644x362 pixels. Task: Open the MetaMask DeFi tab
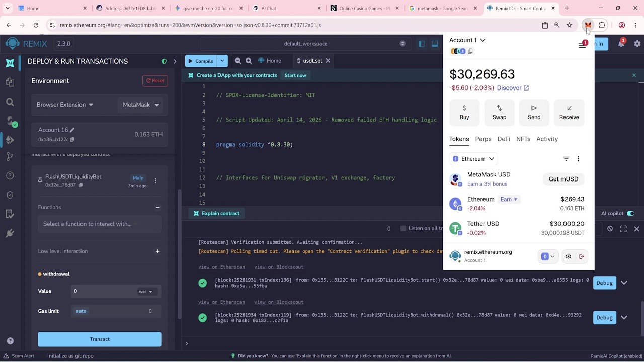tap(504, 139)
